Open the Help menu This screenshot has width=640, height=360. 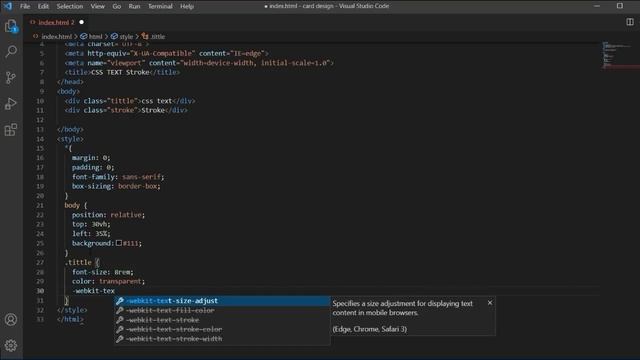(x=187, y=6)
